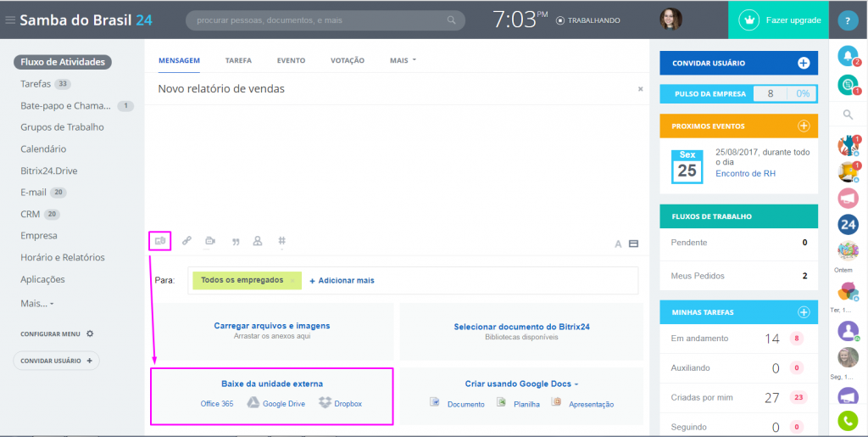This screenshot has width=868, height=437.
Task: Click the message title Novo relatório de vendas
Action: (x=221, y=88)
